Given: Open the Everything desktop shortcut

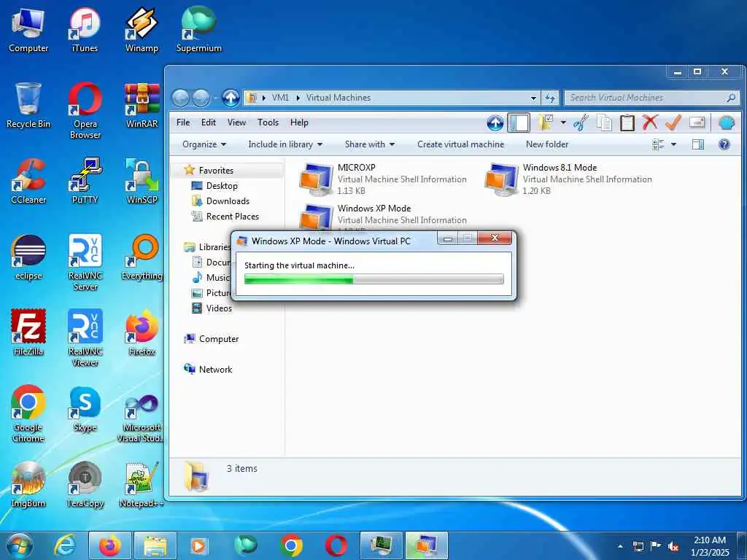Looking at the screenshot, I should click(142, 257).
